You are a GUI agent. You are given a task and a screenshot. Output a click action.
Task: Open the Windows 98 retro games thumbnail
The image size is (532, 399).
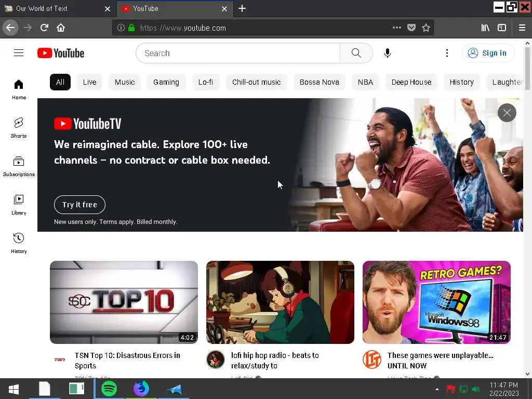[x=436, y=302]
